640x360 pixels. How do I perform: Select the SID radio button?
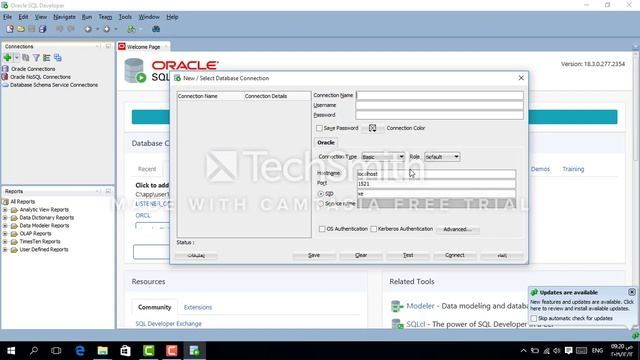click(321, 194)
